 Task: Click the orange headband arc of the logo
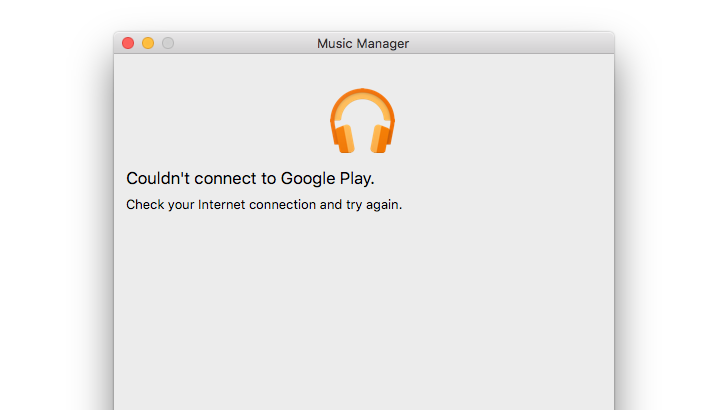[362, 97]
